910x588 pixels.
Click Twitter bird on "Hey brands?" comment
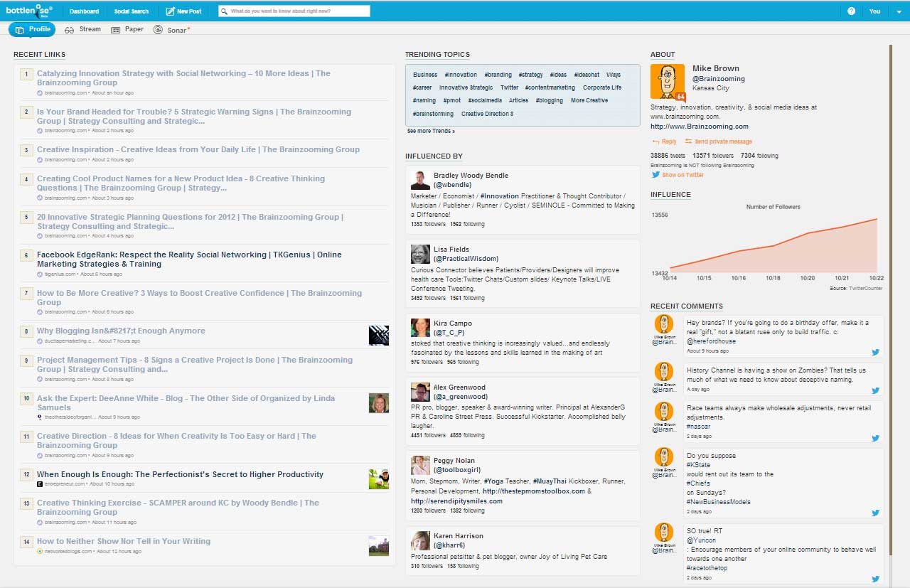[876, 351]
